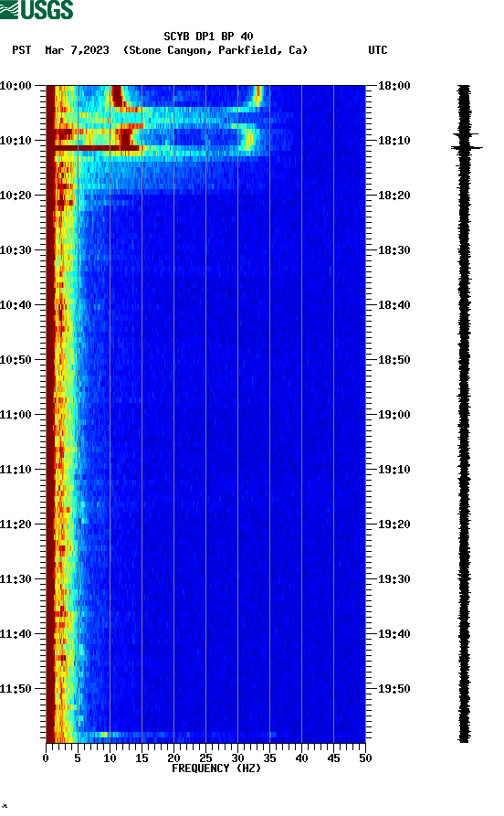Click the 10:20 PST time label
The image size is (504, 816).
click(x=16, y=196)
